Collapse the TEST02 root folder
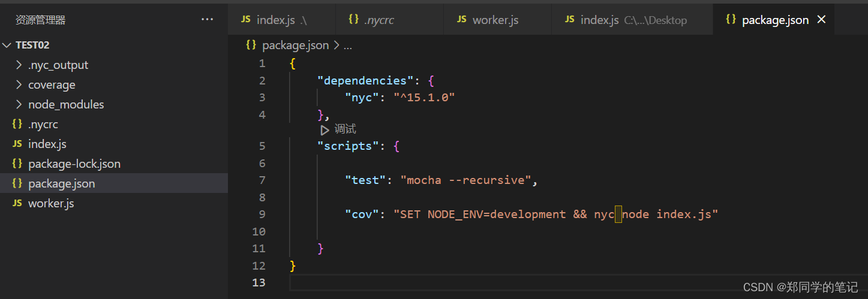The width and height of the screenshot is (868, 299). click(x=7, y=45)
